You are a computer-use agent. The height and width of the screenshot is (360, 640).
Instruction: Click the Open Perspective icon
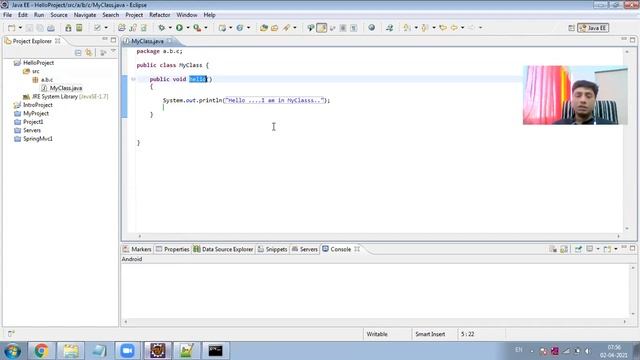tap(571, 28)
